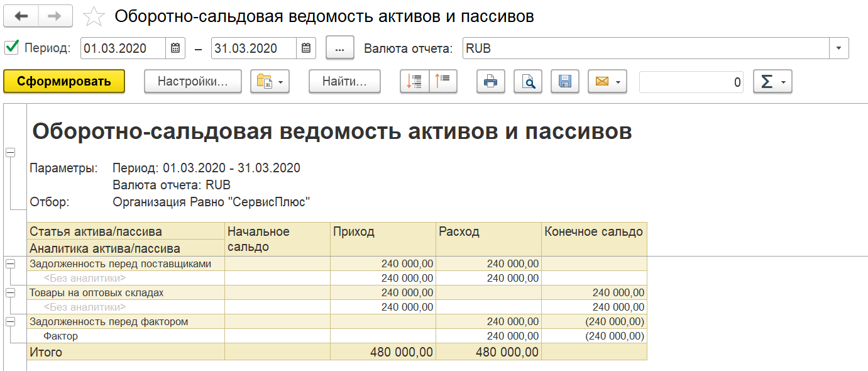Open the send by email dropdown
Image resolution: width=868 pixels, height=371 pixels.
[607, 81]
